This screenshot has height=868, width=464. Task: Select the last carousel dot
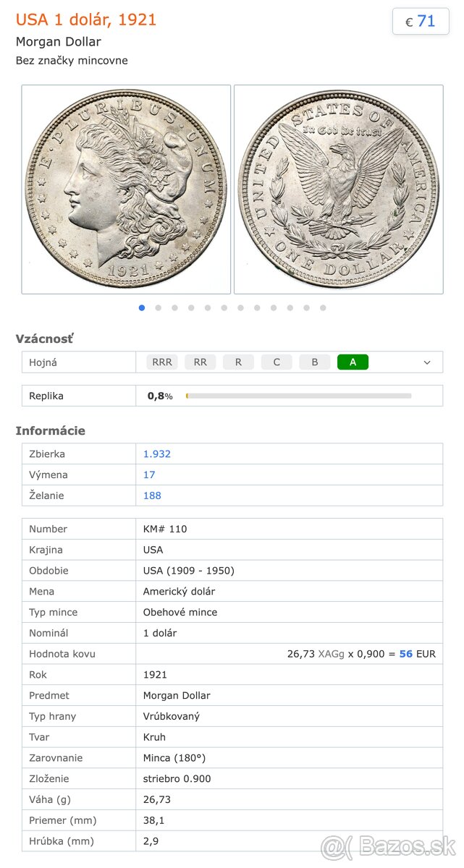coord(323,307)
